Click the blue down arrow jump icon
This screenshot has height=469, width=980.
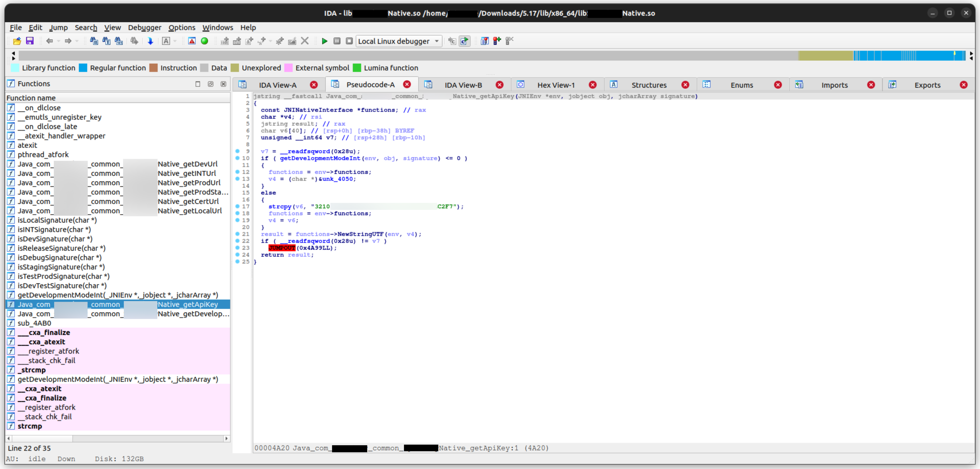coord(150,41)
